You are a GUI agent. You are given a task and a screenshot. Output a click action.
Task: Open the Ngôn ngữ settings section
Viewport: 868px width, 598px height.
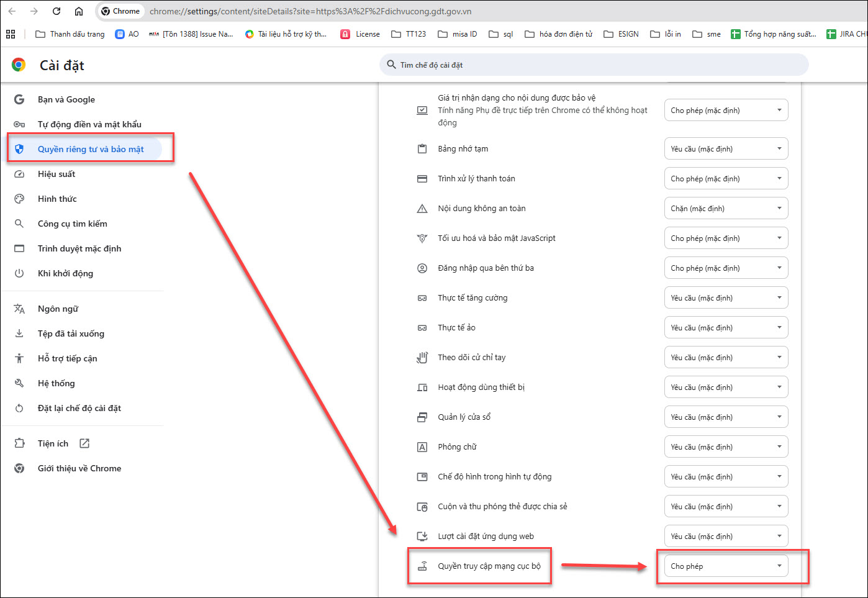(x=58, y=309)
